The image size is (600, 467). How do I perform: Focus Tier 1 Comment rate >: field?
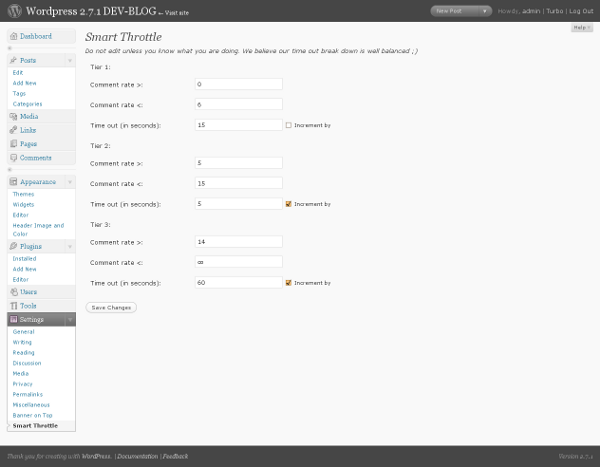[x=239, y=84]
